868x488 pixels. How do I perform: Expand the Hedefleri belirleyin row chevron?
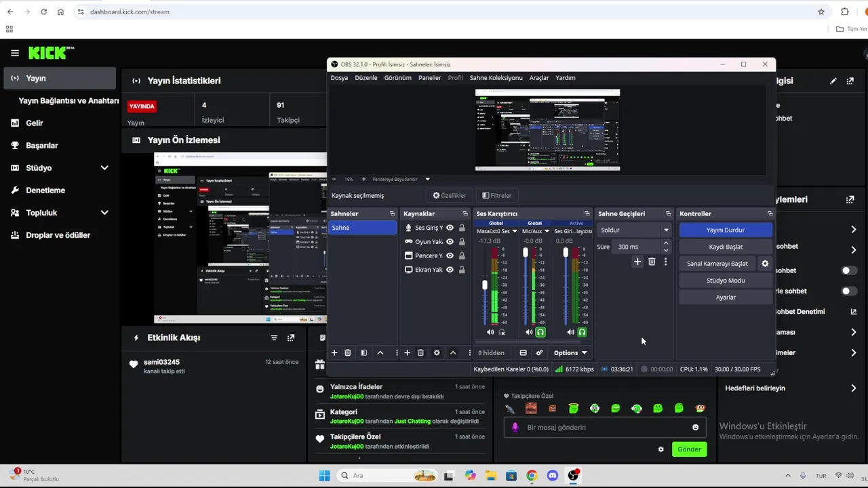(x=853, y=388)
